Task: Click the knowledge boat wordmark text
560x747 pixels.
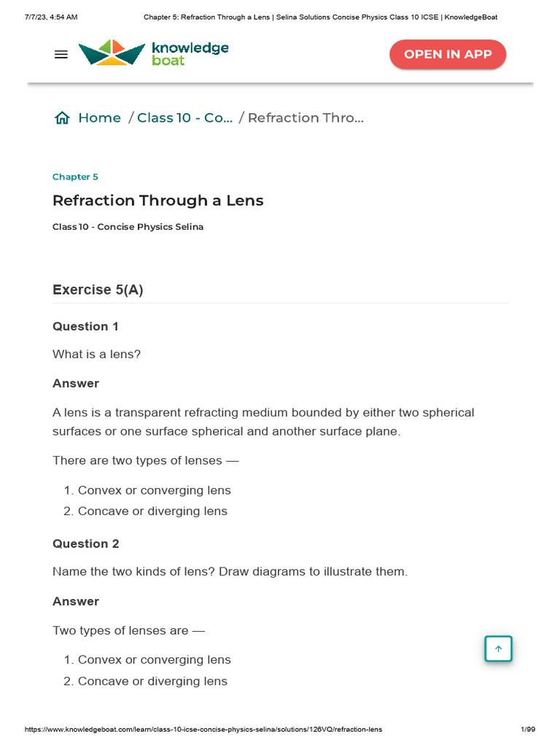Action: (190, 54)
